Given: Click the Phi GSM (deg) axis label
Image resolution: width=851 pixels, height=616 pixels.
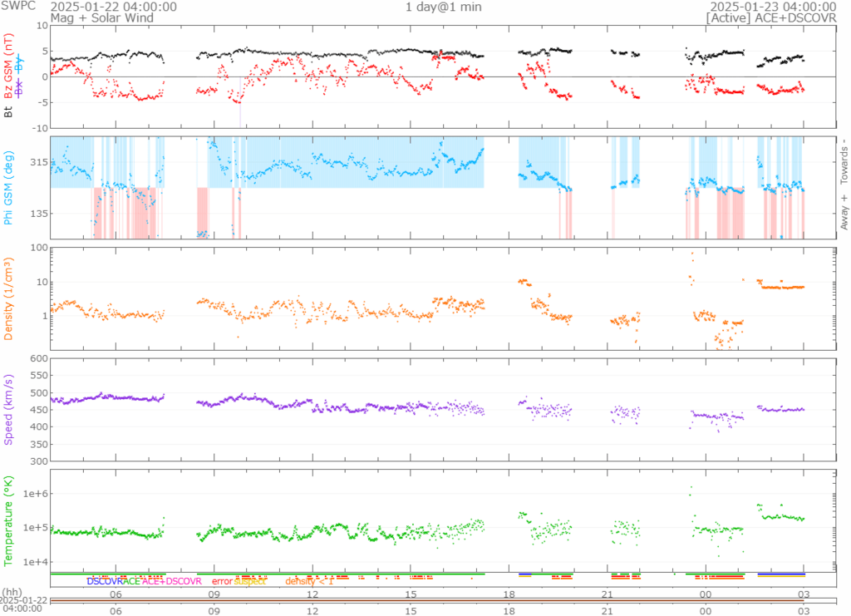Looking at the screenshot, I should coord(8,188).
